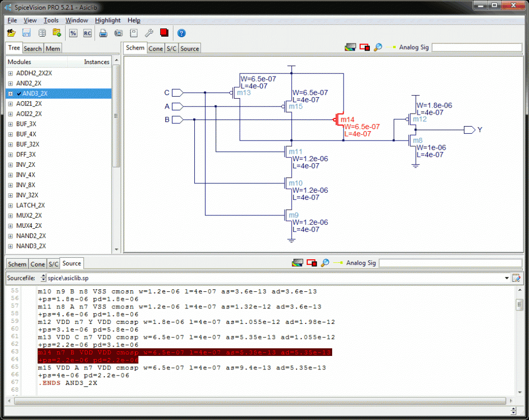Capture the view with the camera icon
This screenshot has height=420, width=529.
click(118, 33)
